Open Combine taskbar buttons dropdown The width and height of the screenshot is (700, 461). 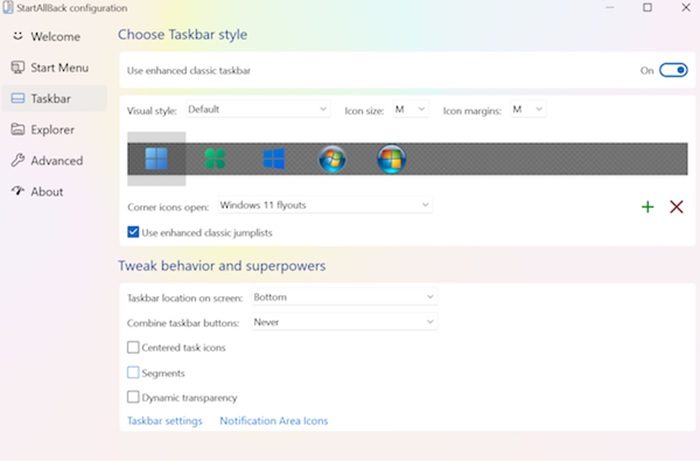point(344,322)
